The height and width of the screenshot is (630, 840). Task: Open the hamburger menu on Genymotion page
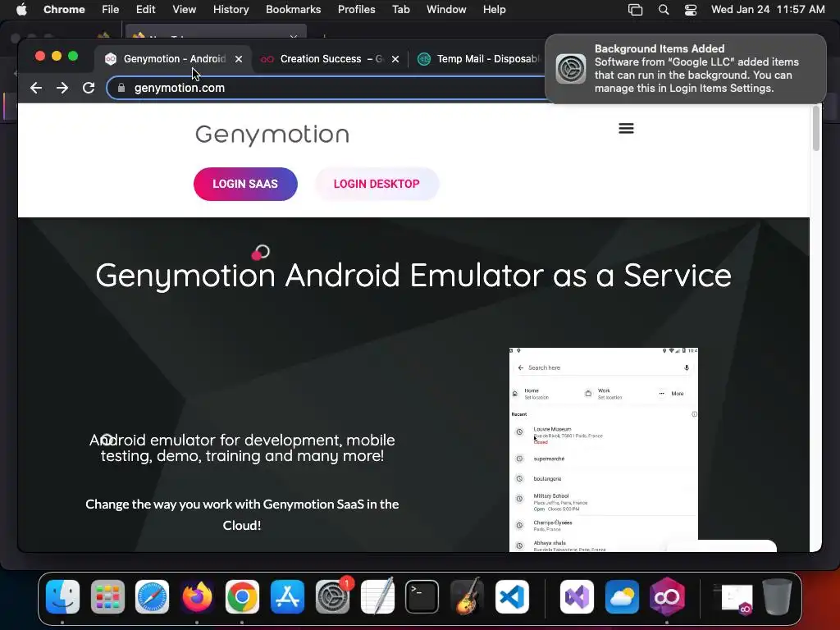click(x=626, y=129)
